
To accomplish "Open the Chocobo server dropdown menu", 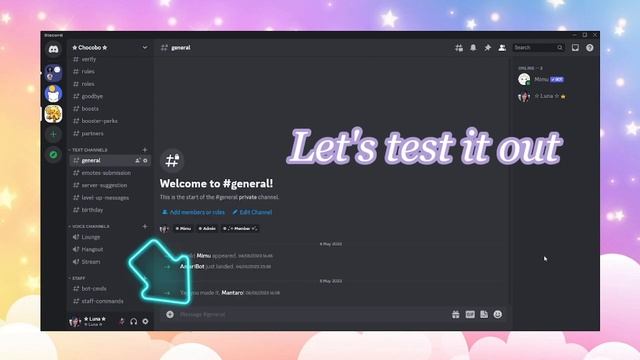I will (144, 48).
